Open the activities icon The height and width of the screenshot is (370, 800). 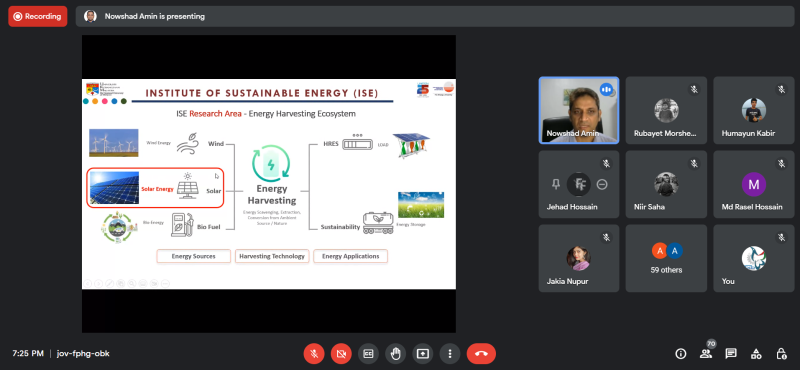(x=756, y=353)
